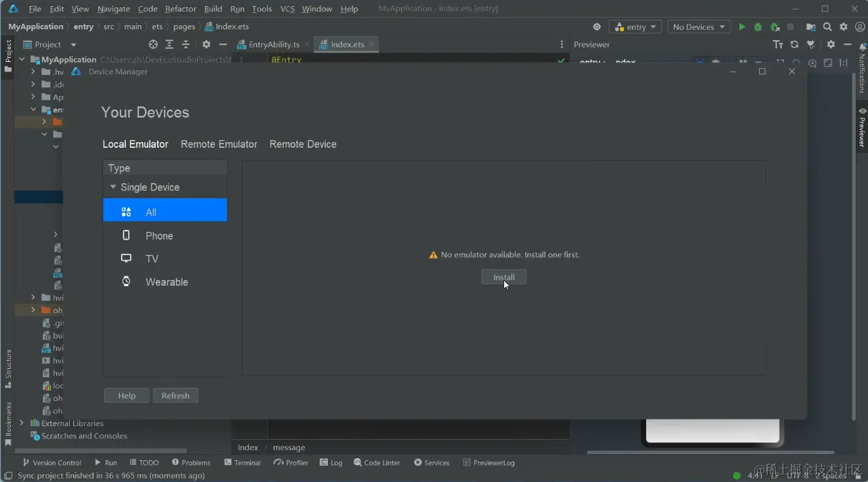
Task: Select the TV device type
Action: [x=165, y=259]
